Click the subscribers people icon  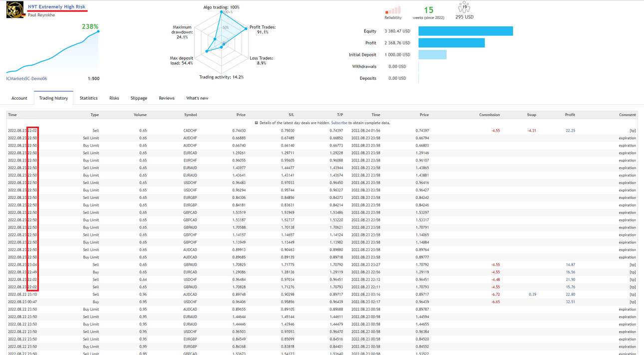click(x=464, y=7)
